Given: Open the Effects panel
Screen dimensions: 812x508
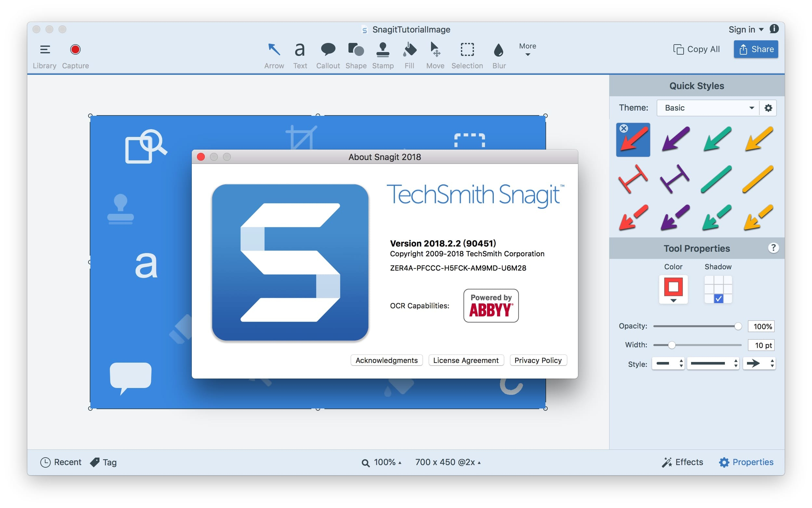Looking at the screenshot, I should (682, 462).
